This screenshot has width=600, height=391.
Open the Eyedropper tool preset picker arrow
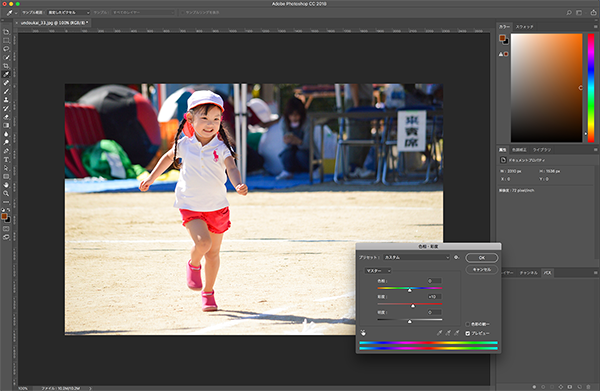pos(16,13)
